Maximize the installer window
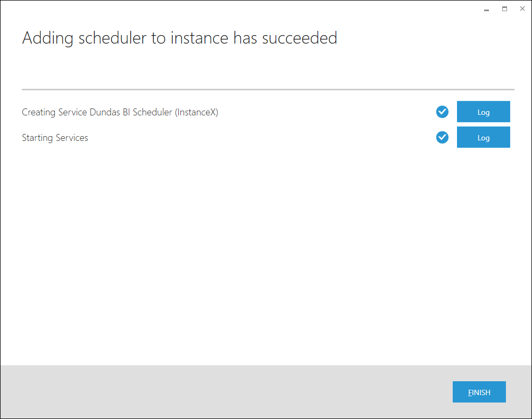The image size is (532, 419). click(x=504, y=9)
